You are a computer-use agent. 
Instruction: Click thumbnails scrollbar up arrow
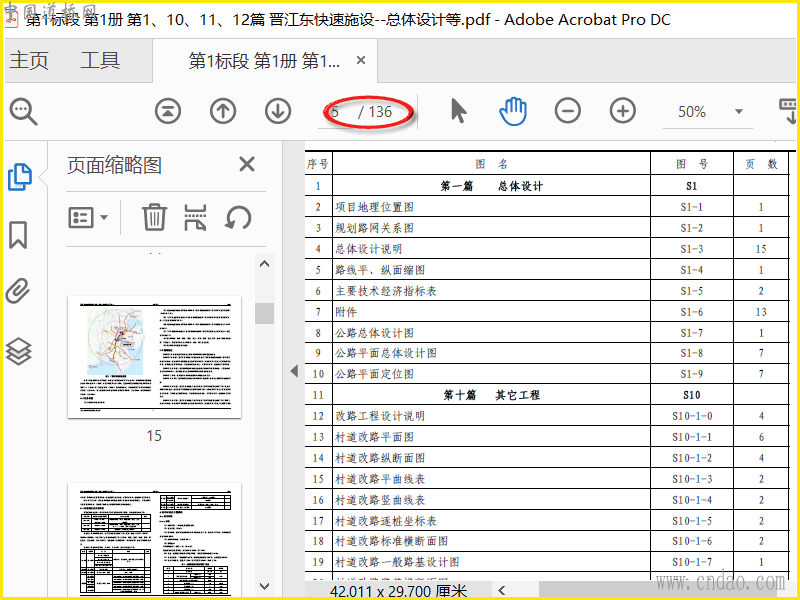264,264
